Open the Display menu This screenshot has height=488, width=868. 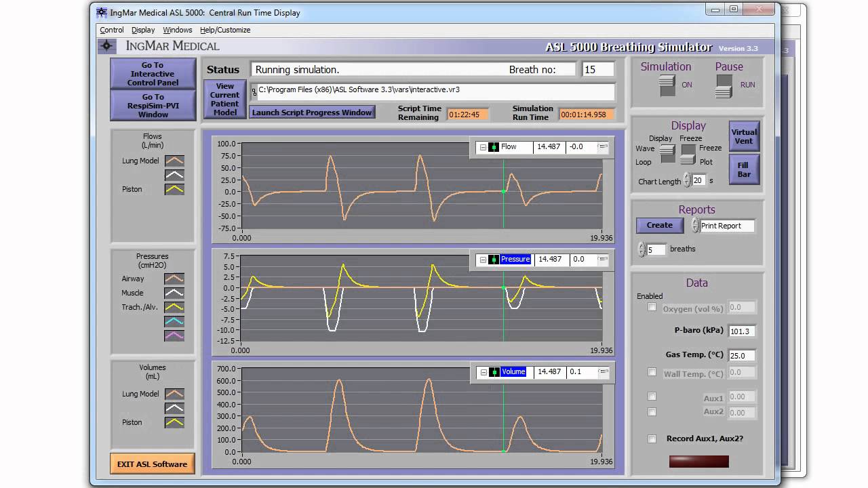[x=143, y=30]
